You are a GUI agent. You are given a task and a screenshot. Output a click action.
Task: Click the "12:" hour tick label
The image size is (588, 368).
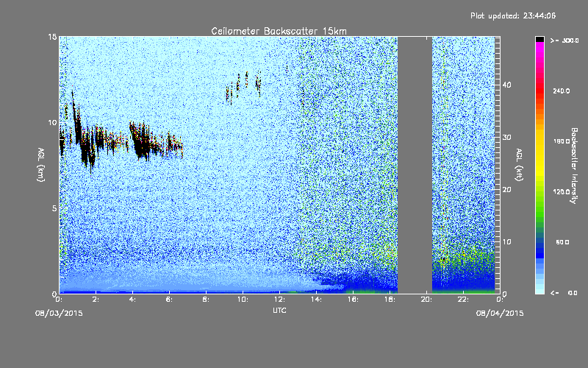point(279,300)
